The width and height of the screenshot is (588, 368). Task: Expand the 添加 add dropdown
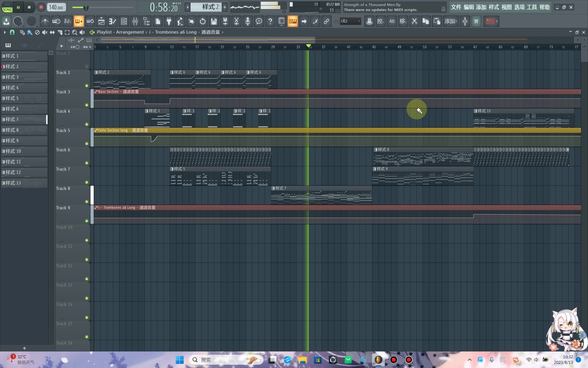(451, 21)
